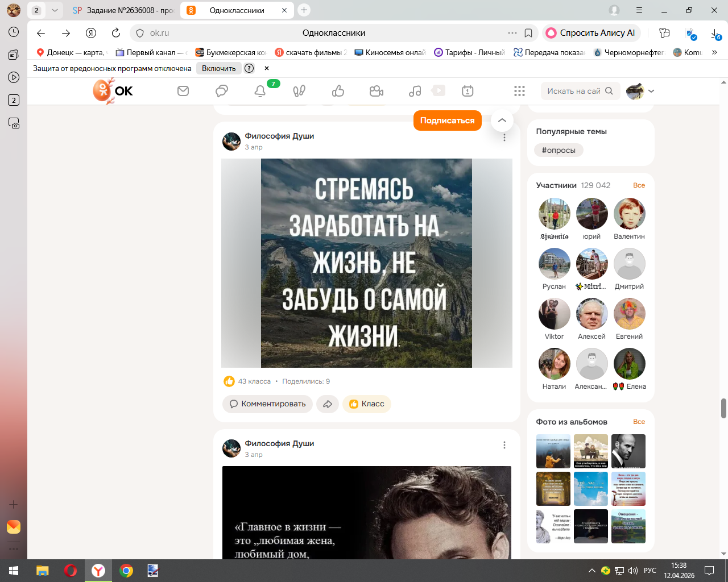Screen dimensions: 728x582
Task: Open Yandex home button in toolbar
Action: click(91, 33)
